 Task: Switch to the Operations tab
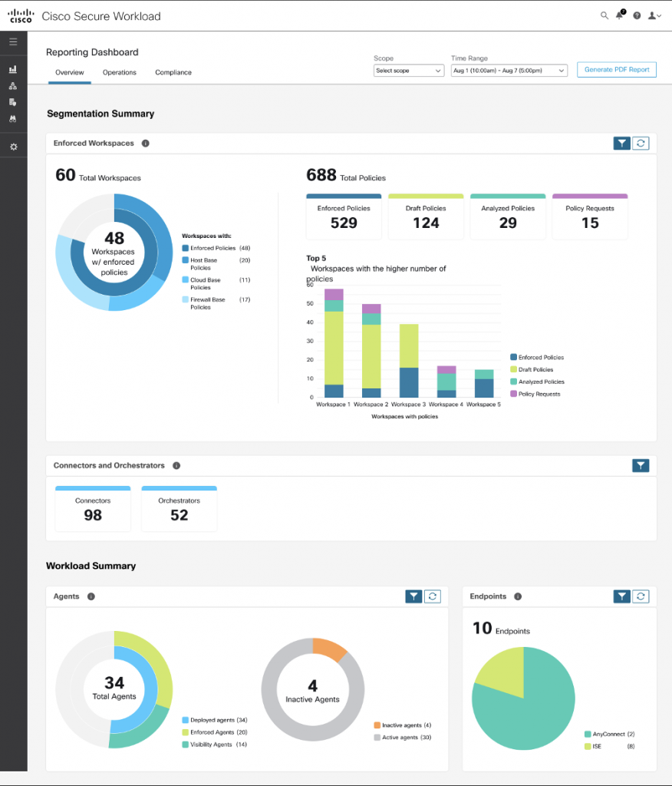120,73
